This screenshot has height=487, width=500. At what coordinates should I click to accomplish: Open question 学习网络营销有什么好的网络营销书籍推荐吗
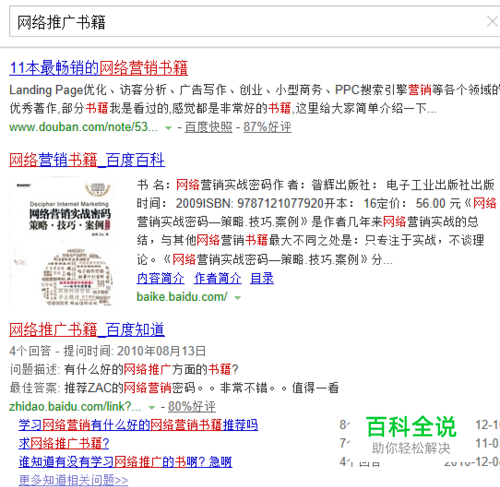pyautogui.click(x=138, y=425)
